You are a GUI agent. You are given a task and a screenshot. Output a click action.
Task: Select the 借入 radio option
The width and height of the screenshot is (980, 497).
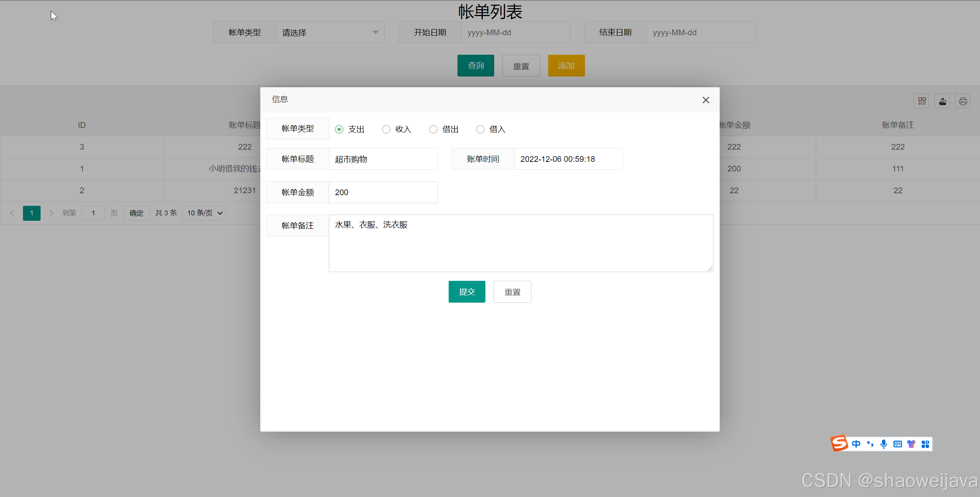click(x=480, y=129)
